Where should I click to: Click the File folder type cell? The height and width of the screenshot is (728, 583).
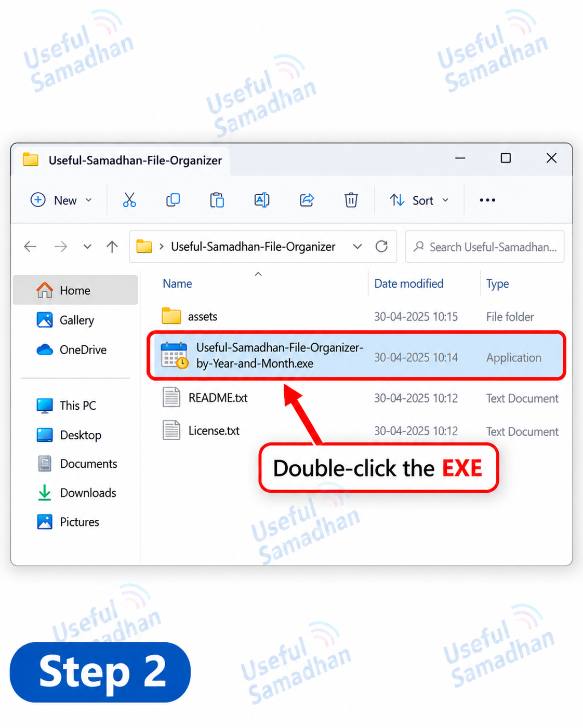(x=510, y=317)
